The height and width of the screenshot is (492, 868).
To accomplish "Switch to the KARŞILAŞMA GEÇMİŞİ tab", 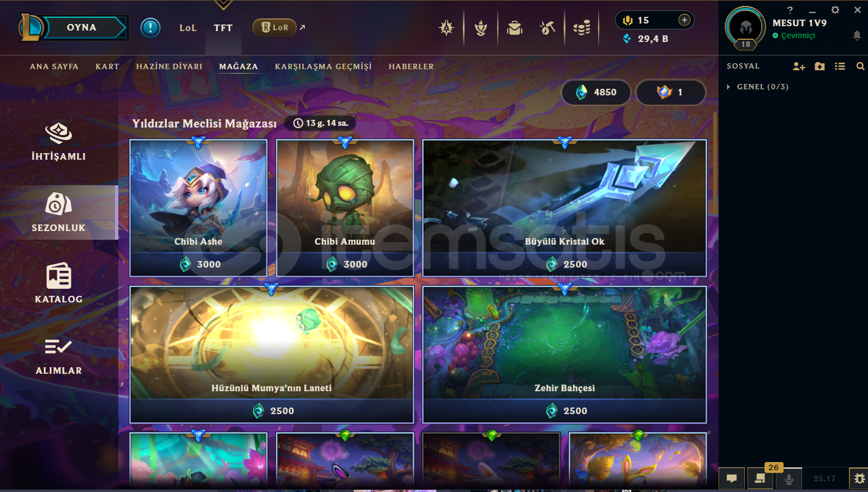I will [323, 66].
